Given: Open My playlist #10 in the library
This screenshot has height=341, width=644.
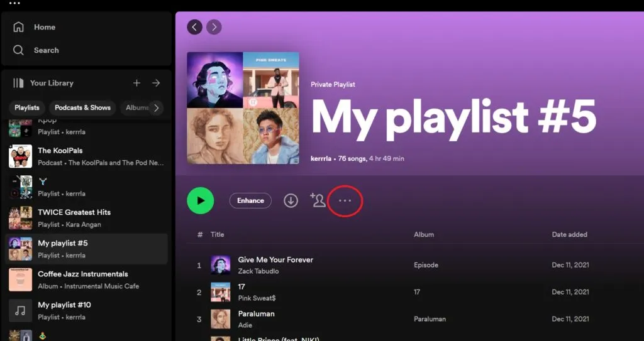Looking at the screenshot, I should point(86,311).
